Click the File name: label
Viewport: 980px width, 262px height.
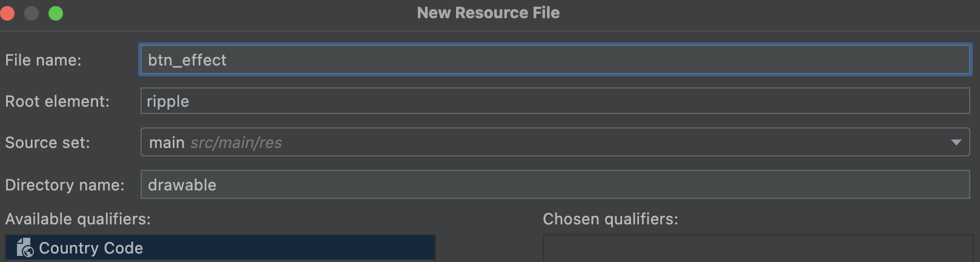click(43, 60)
